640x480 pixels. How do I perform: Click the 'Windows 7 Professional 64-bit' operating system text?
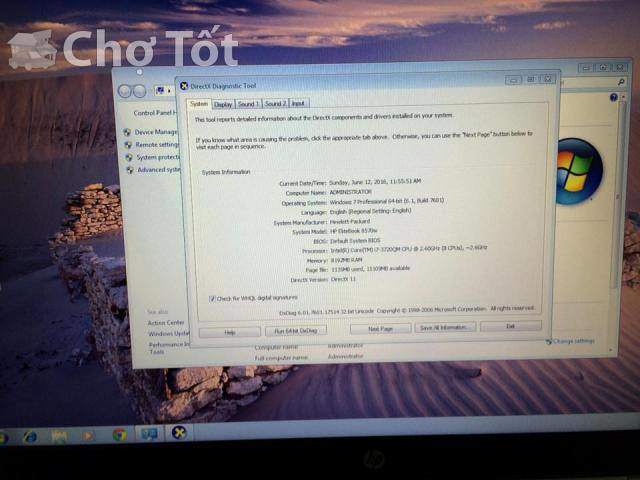tap(387, 201)
